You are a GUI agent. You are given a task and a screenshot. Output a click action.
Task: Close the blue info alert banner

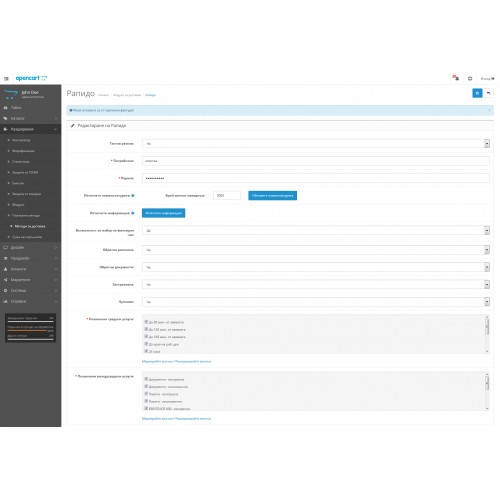click(x=489, y=110)
